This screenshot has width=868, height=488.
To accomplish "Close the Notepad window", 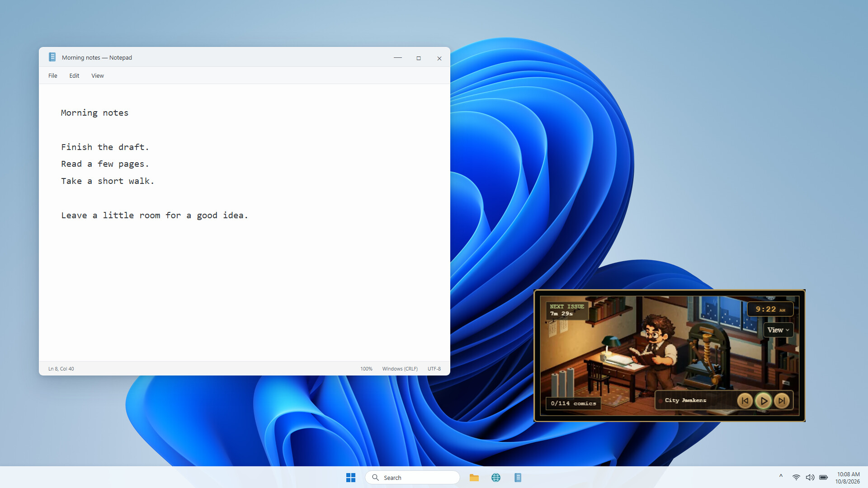I will point(439,58).
